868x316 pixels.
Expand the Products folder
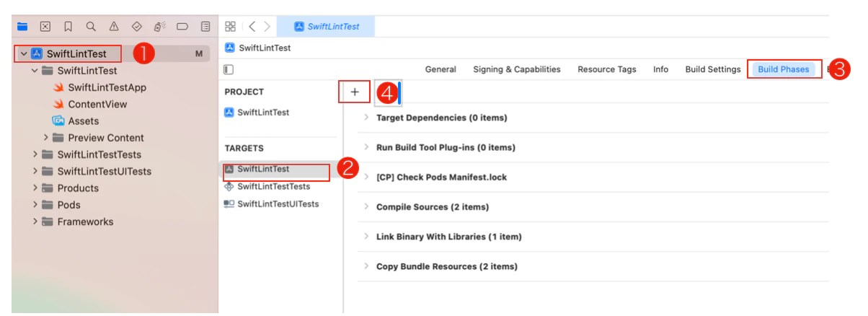pyautogui.click(x=35, y=188)
